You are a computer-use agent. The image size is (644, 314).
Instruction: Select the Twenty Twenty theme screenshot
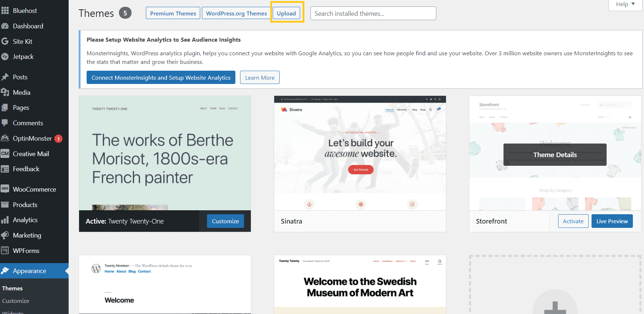(360, 285)
